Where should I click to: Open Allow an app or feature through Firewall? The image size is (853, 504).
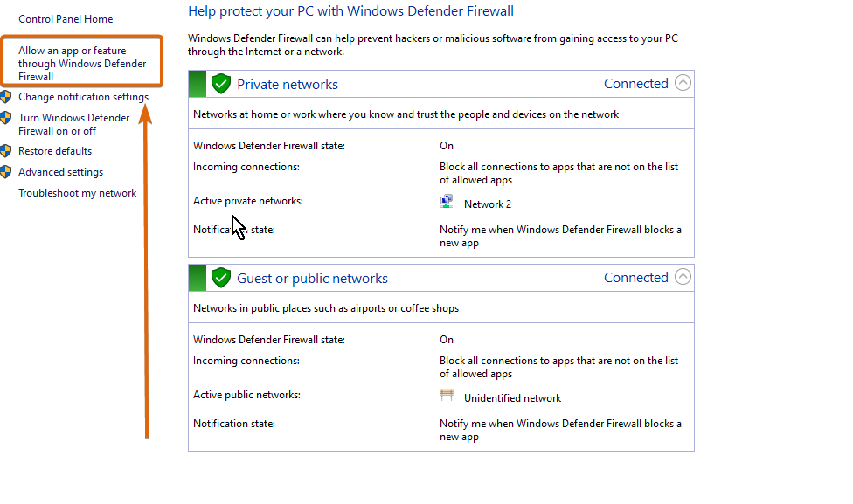tap(82, 64)
